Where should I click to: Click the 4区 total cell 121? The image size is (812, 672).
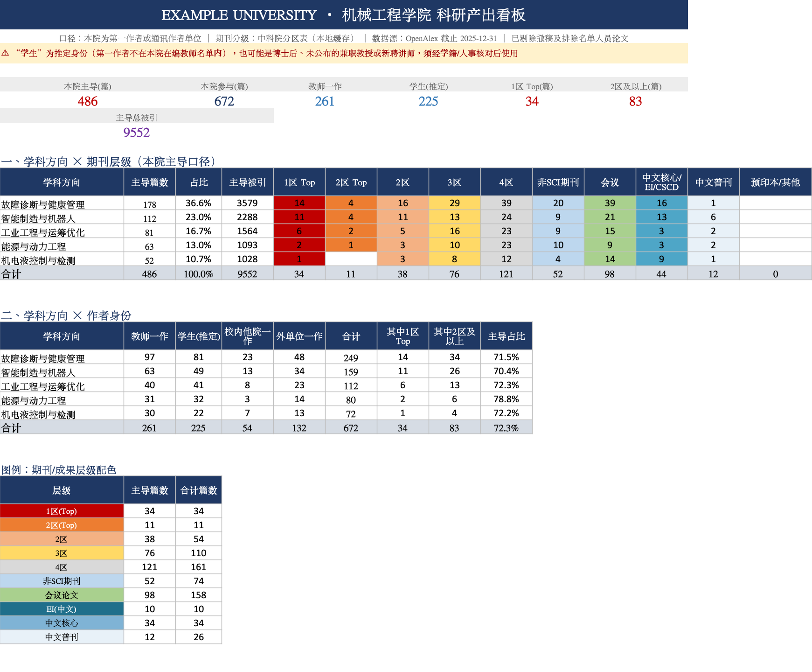click(x=507, y=274)
